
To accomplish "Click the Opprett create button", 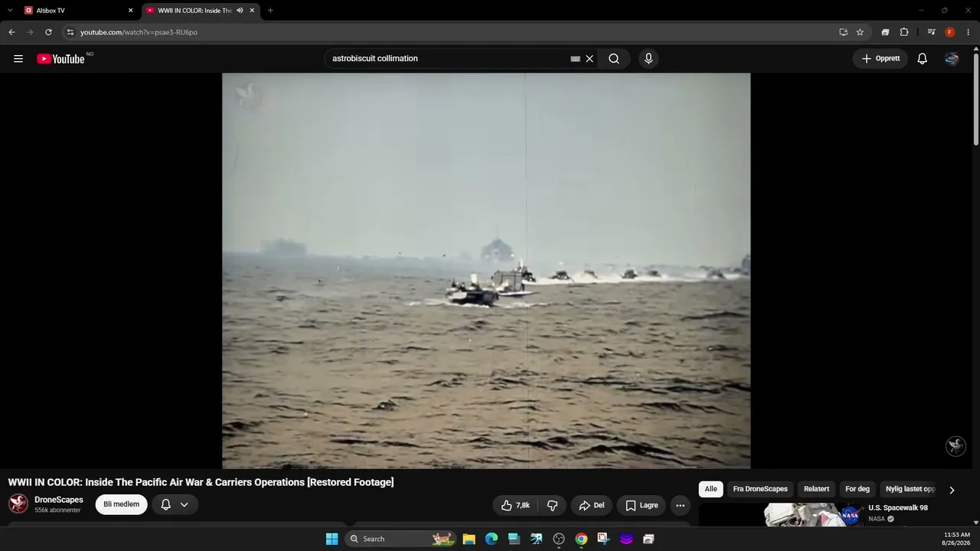I will coord(880,59).
